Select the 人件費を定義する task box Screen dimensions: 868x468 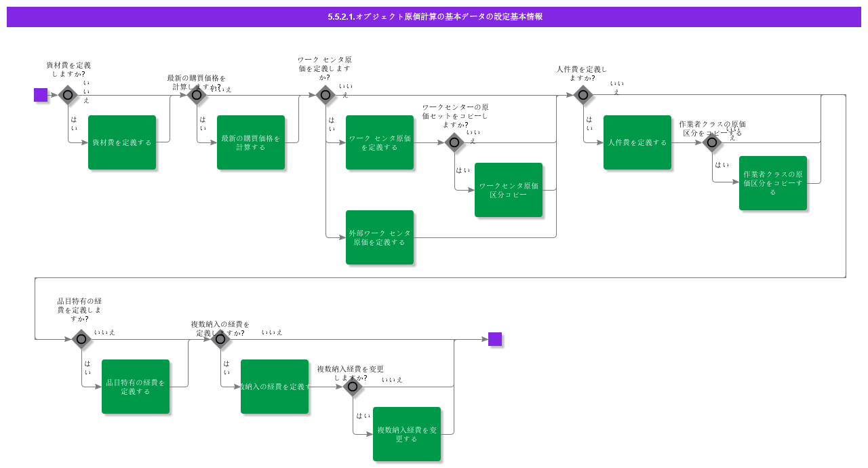(x=637, y=142)
